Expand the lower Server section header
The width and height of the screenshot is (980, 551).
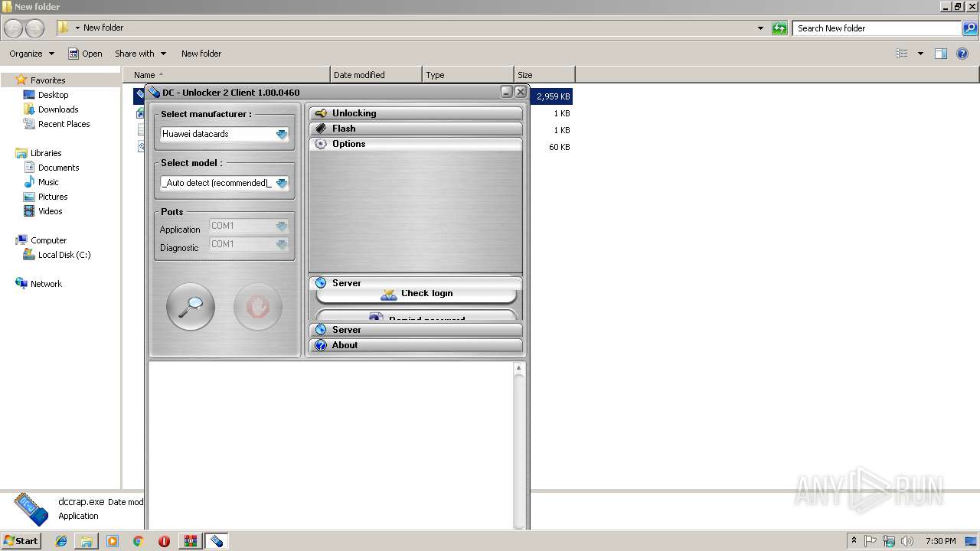point(416,330)
